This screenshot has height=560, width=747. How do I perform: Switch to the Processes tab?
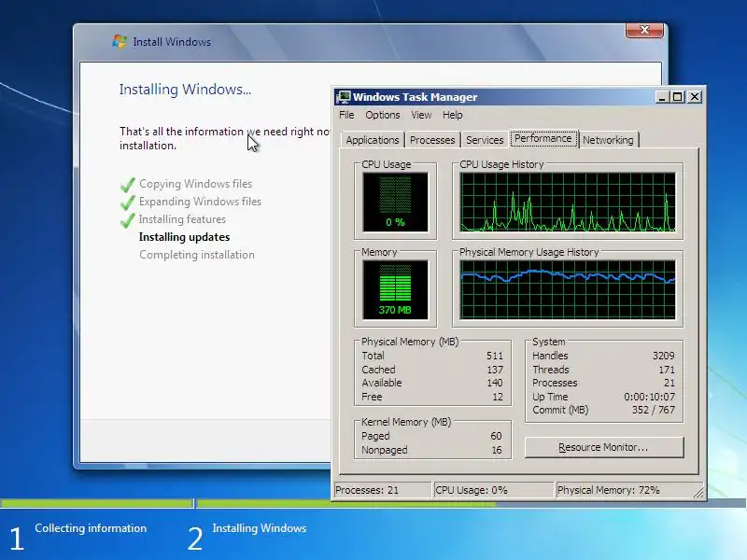432,140
